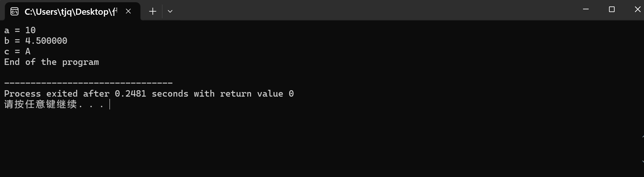Select the C:\Users\tjq\Desktop tab title
The height and width of the screenshot is (177, 644).
(71, 12)
